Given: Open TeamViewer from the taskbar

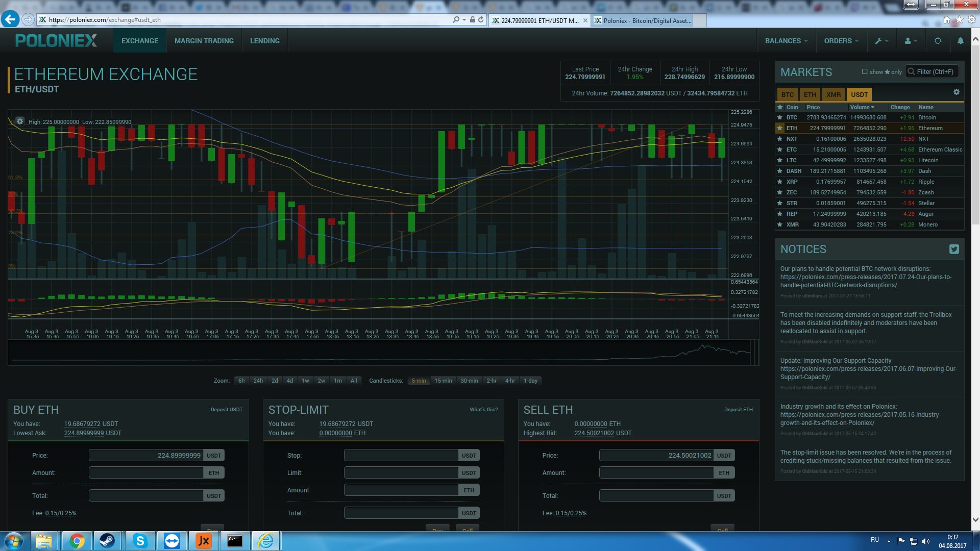Looking at the screenshot, I should click(172, 541).
